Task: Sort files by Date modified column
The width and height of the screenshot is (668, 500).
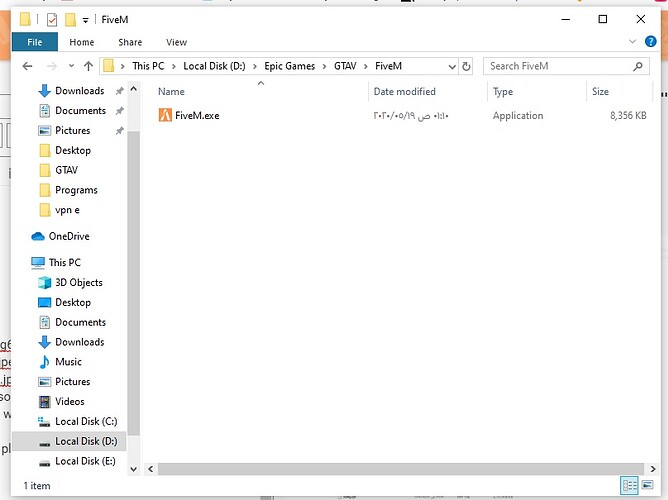Action: (x=404, y=91)
